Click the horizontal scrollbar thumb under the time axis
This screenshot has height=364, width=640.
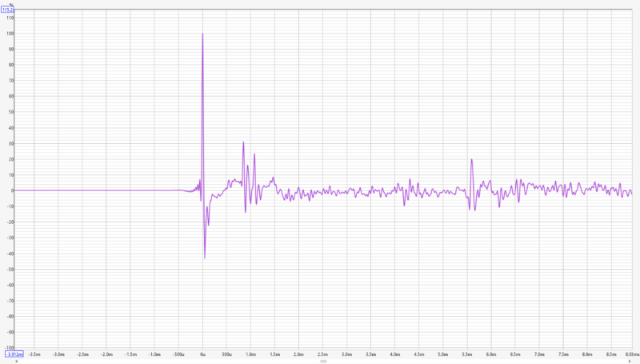[323, 361]
